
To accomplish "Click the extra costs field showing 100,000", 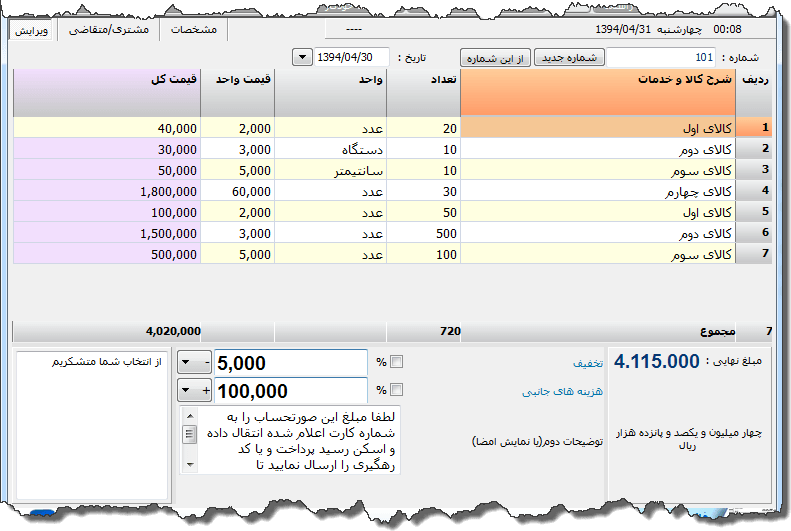I will click(290, 391).
